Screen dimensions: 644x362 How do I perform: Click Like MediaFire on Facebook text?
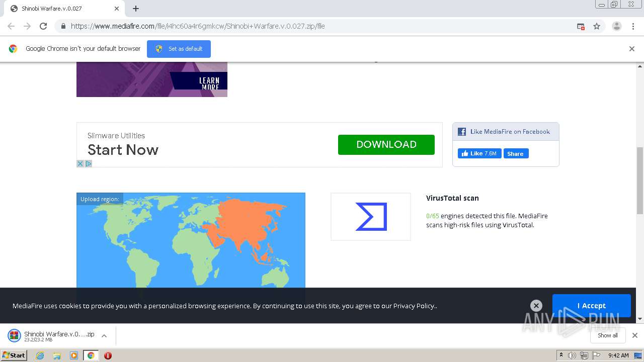point(510,132)
